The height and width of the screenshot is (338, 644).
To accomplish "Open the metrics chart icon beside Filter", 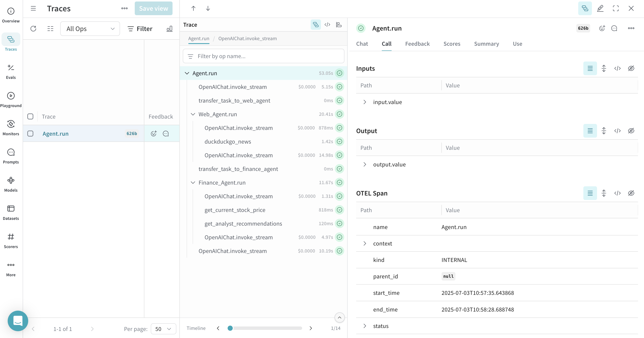I will [x=170, y=28].
